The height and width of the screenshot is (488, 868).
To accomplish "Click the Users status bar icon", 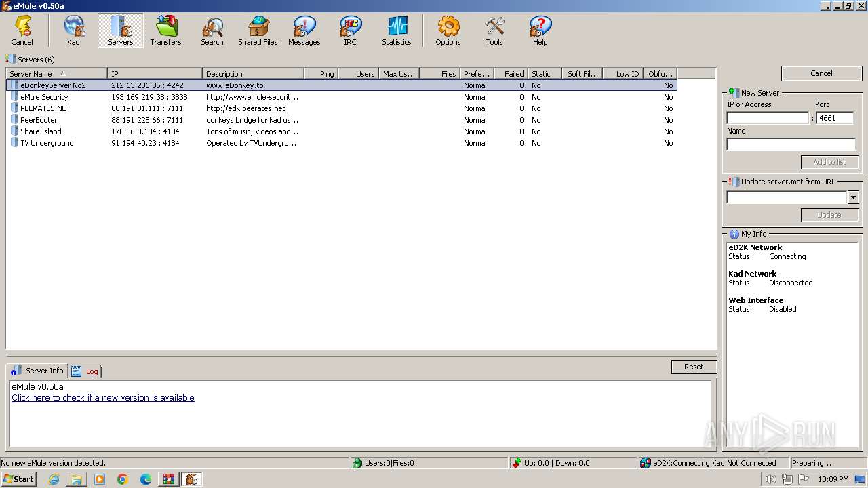I will [357, 463].
